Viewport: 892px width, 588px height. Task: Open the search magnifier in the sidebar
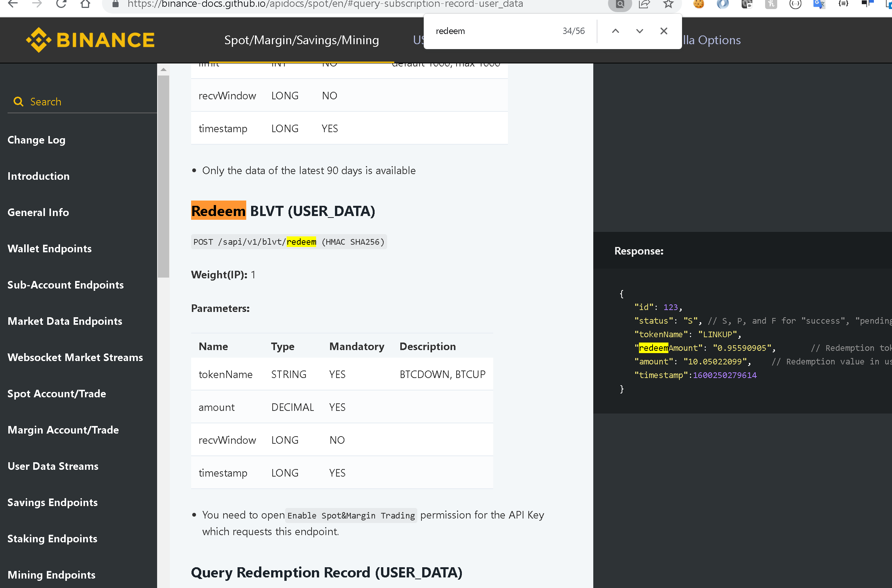19,101
